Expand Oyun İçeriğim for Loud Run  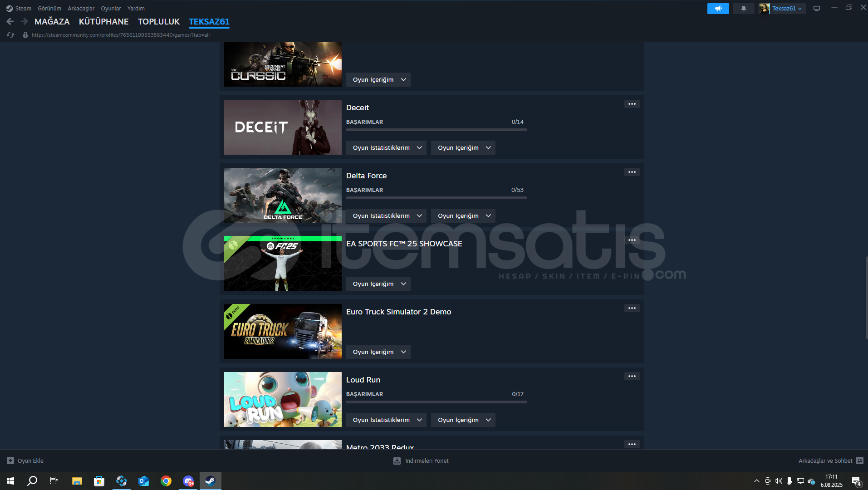(463, 420)
